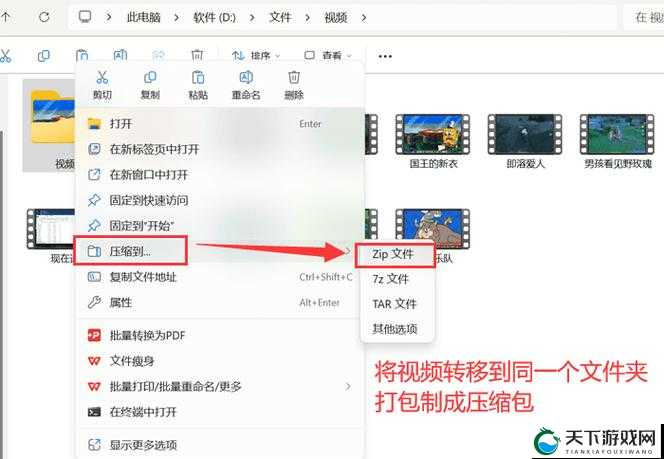Click the search box at top right

pos(644,17)
